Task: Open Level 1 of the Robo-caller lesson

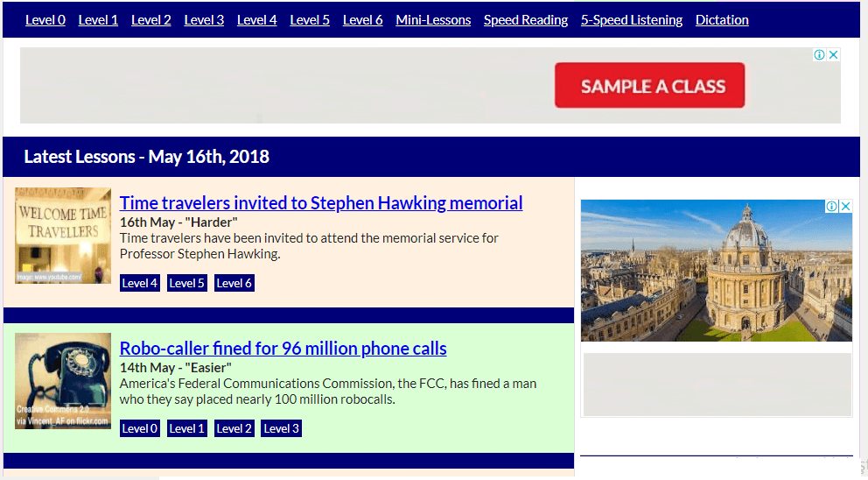Action: 187,428
